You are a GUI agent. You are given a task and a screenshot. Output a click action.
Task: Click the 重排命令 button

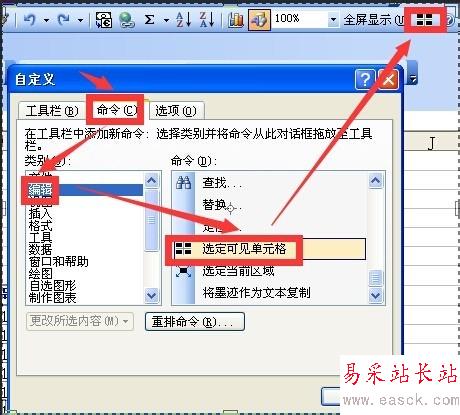coord(195,322)
